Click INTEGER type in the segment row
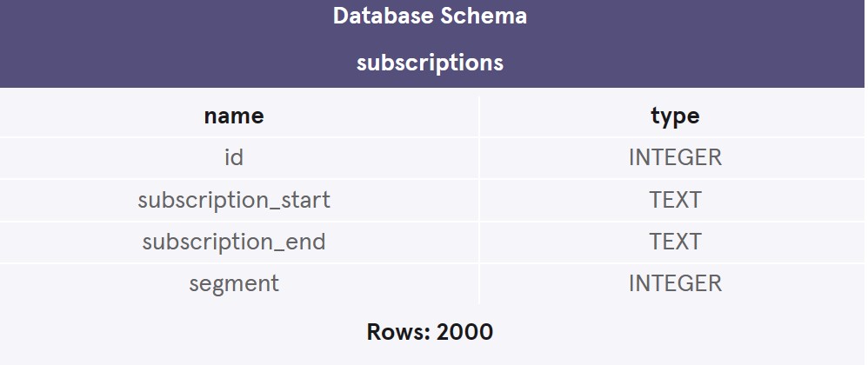 point(675,282)
